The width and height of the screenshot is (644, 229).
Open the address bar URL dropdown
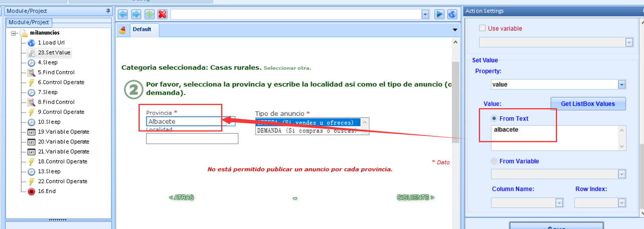[425, 15]
